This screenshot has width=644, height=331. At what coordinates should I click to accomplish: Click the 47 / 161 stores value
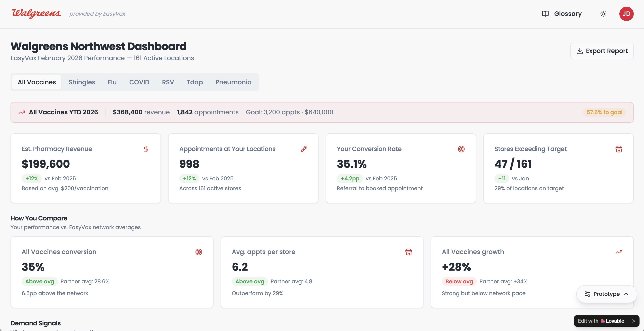pos(513,164)
